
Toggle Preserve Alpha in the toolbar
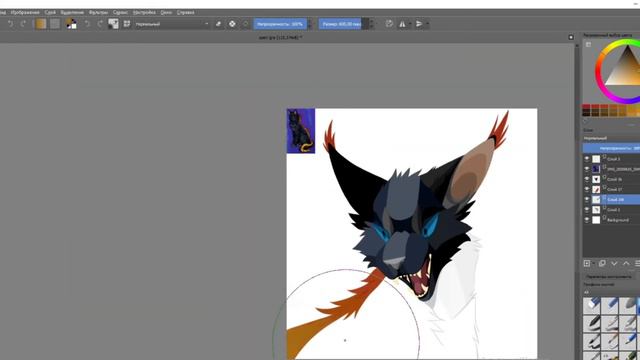tap(232, 24)
